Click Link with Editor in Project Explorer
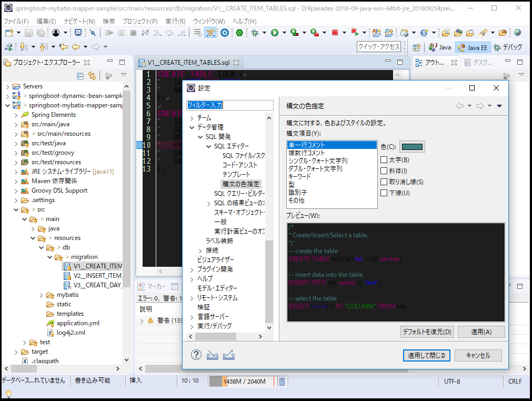 92,76
